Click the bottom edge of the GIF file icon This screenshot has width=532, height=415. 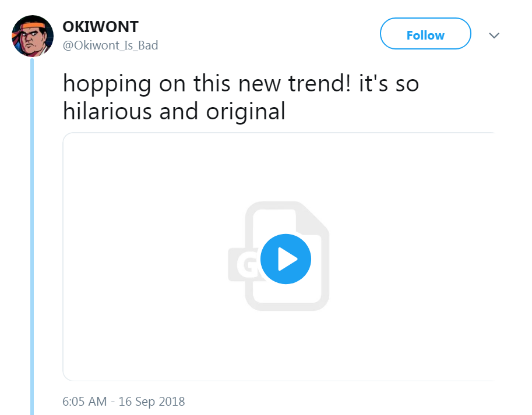287,306
